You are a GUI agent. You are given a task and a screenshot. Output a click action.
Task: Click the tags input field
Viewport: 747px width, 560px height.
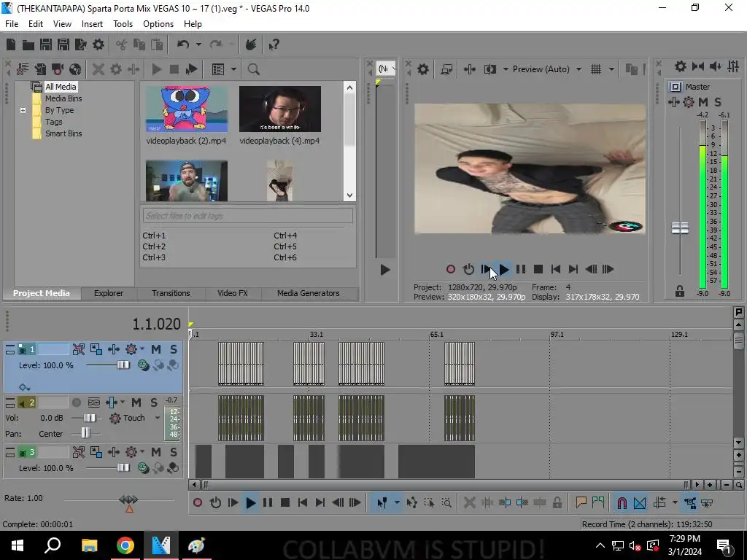tap(248, 216)
